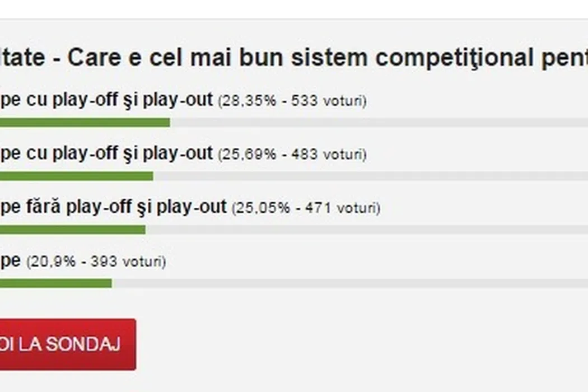Select the play-off option with 28,35%
Image resolution: width=588 pixels, height=392 pixels.
click(x=106, y=100)
